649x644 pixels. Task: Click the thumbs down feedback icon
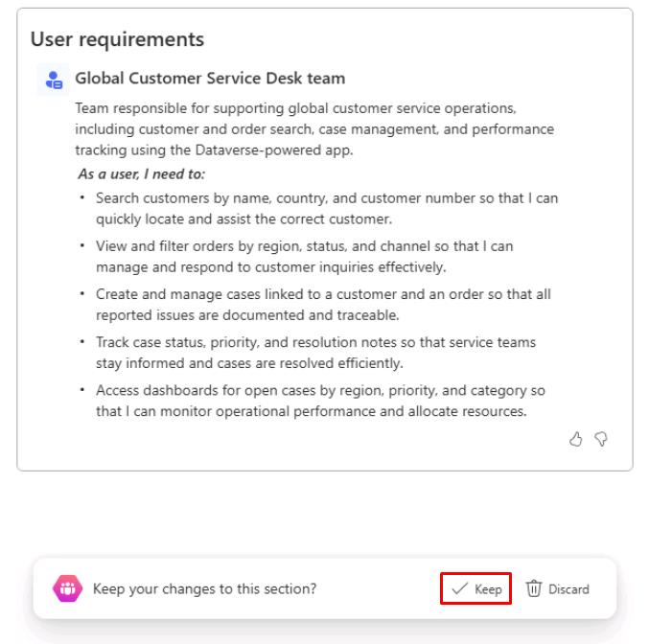tap(601, 439)
